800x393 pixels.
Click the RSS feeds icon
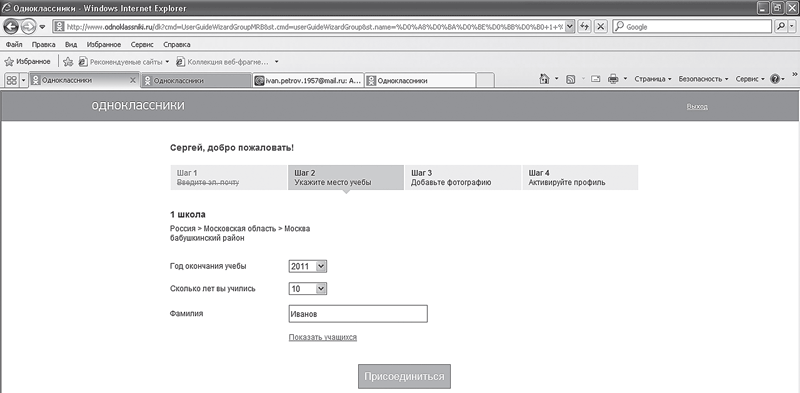571,79
